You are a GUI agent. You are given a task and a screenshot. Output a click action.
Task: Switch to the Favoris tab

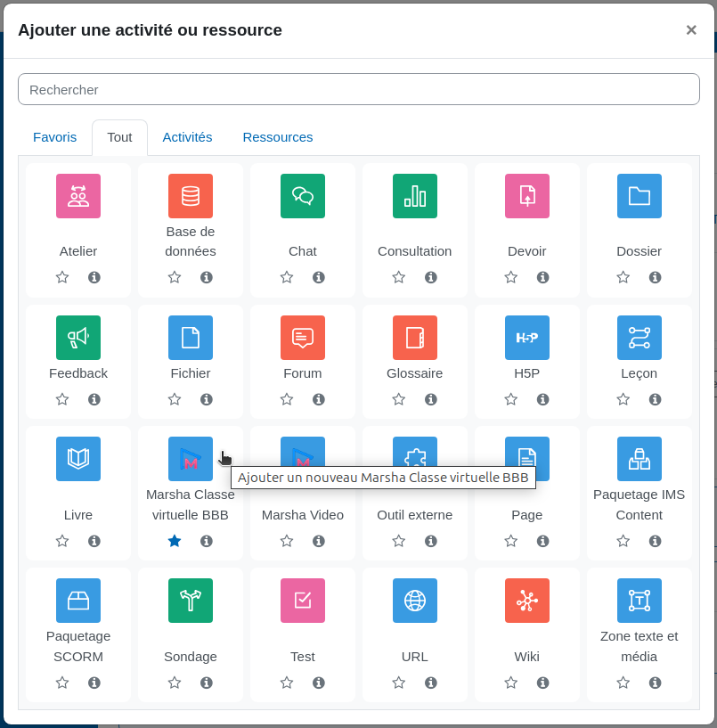[x=54, y=137]
